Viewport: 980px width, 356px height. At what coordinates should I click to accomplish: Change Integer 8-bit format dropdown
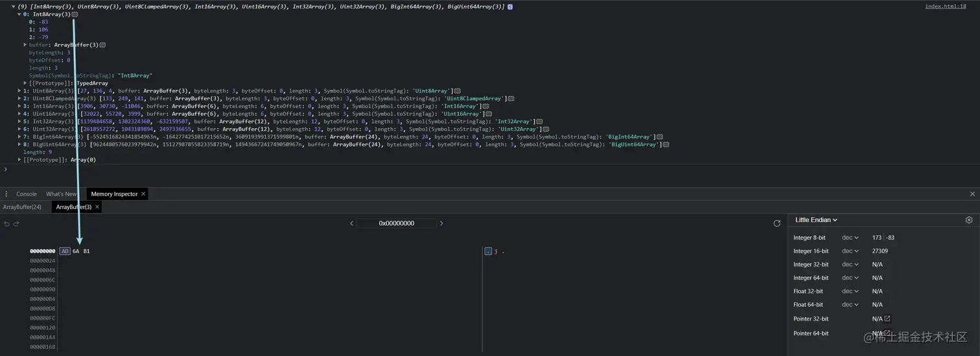(850, 238)
